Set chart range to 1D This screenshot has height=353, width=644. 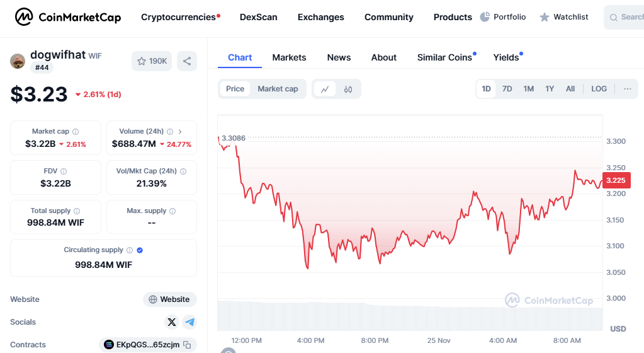pyautogui.click(x=486, y=89)
